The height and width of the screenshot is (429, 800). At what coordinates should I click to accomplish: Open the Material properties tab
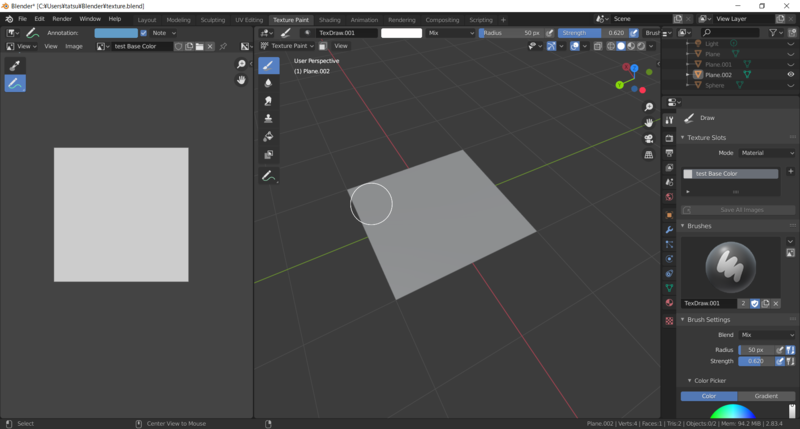[669, 303]
